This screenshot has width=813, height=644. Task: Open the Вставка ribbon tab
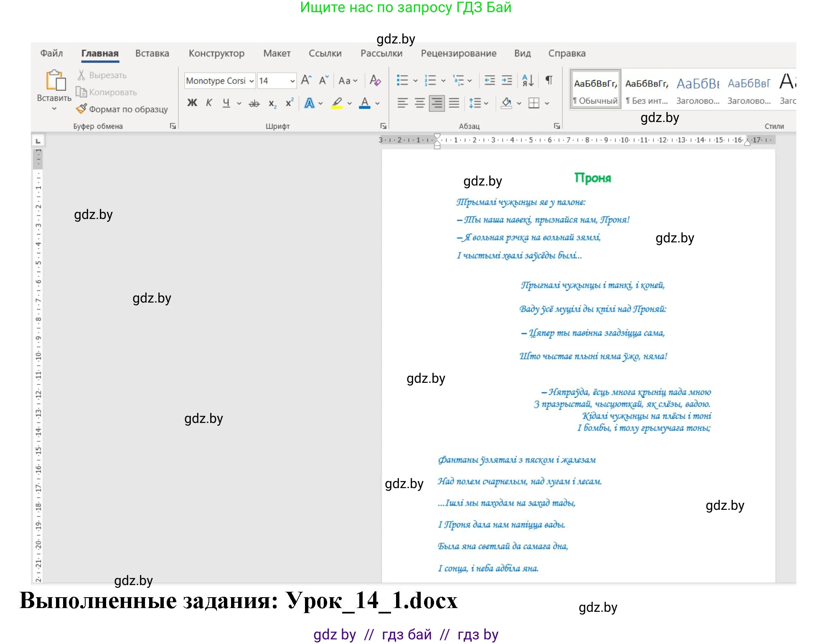(x=152, y=53)
